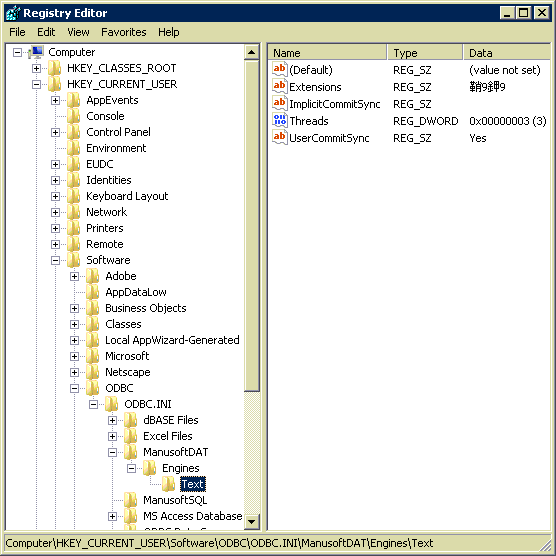This screenshot has height=556, width=556.
Task: Click the (Default) string value icon
Action: pos(279,69)
